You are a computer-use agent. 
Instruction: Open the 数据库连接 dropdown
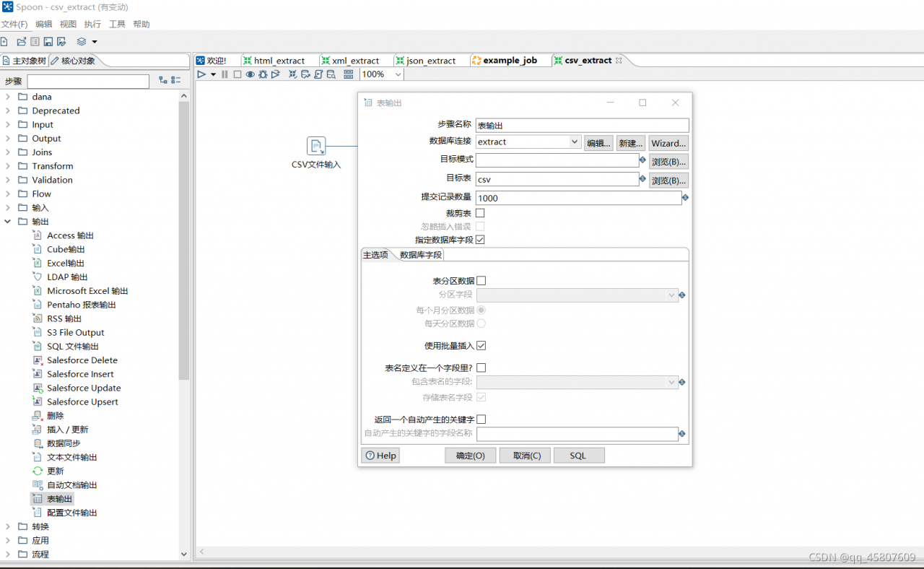575,142
